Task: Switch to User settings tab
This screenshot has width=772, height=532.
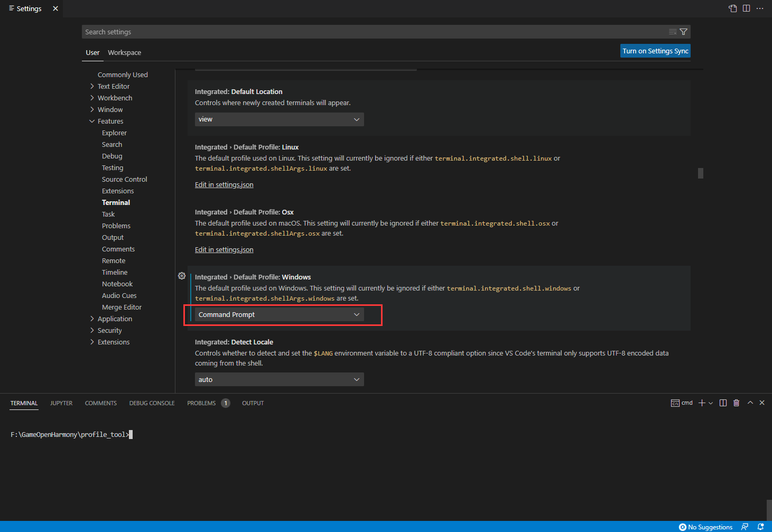Action: tap(92, 53)
